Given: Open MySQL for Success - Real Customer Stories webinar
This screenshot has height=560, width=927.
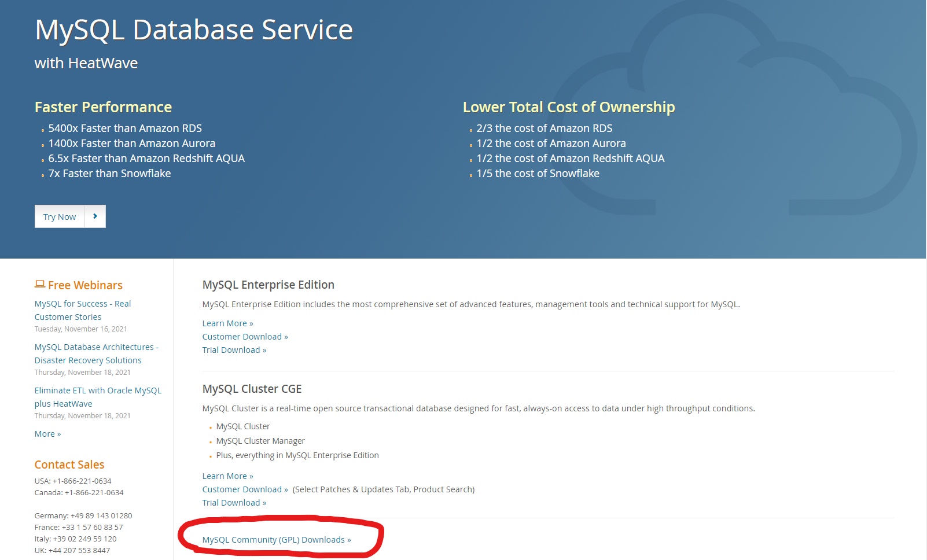Looking at the screenshot, I should (x=83, y=310).
